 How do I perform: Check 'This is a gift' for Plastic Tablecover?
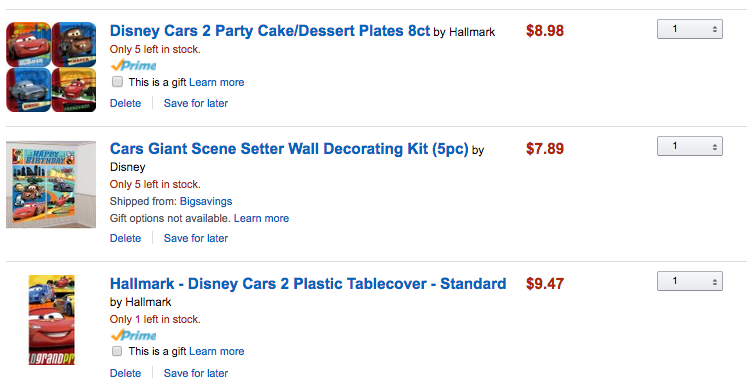(x=117, y=351)
